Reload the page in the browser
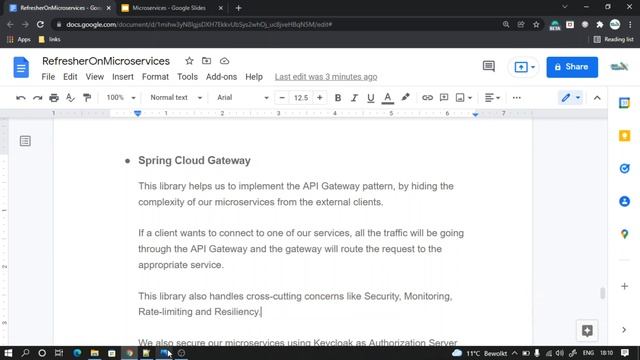The width and height of the screenshot is (640, 360). 40,24
